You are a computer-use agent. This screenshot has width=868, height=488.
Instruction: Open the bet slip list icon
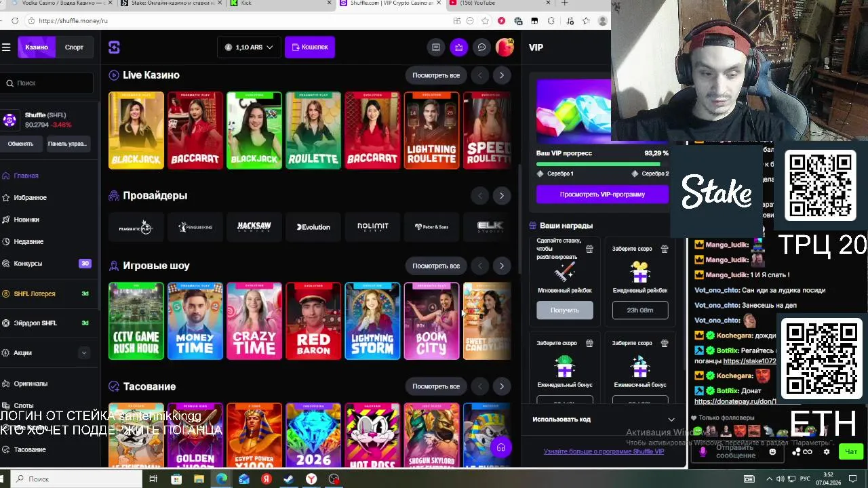click(x=436, y=47)
